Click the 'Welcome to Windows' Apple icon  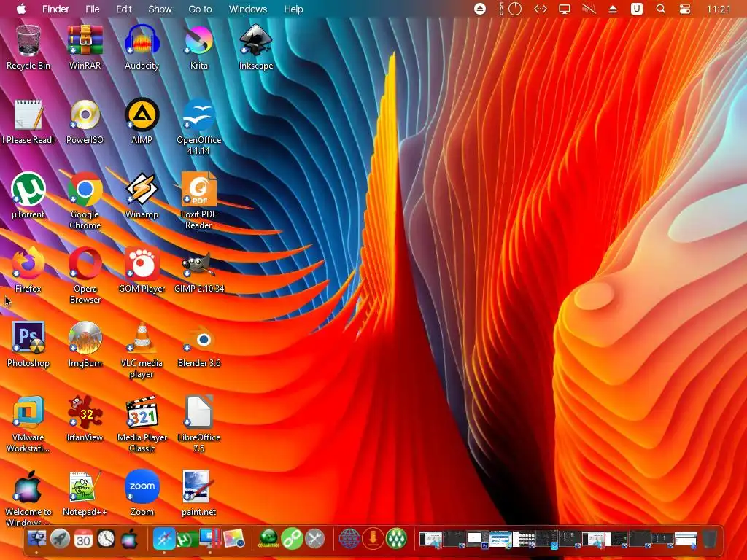28,497
